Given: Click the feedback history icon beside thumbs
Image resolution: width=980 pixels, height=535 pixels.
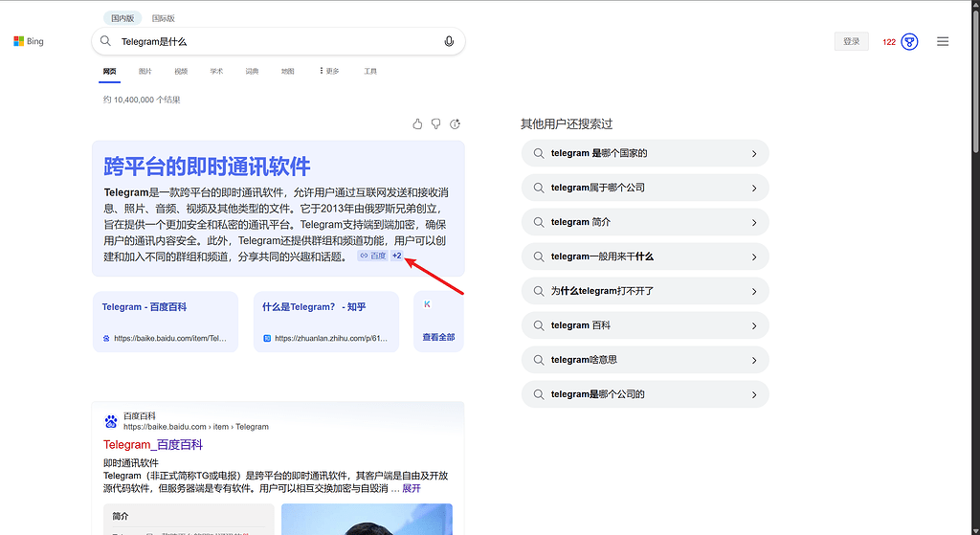Looking at the screenshot, I should tap(455, 123).
